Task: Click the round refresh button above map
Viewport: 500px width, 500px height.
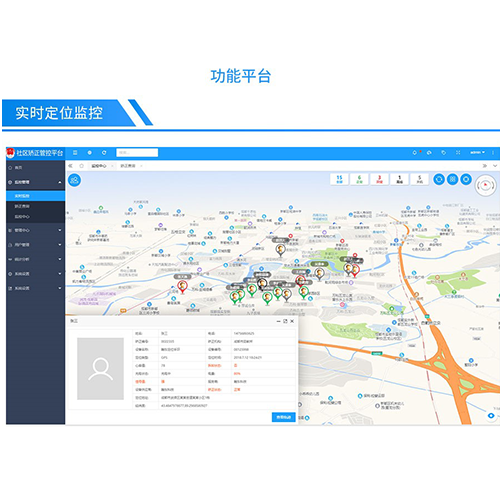Action: click(x=439, y=179)
